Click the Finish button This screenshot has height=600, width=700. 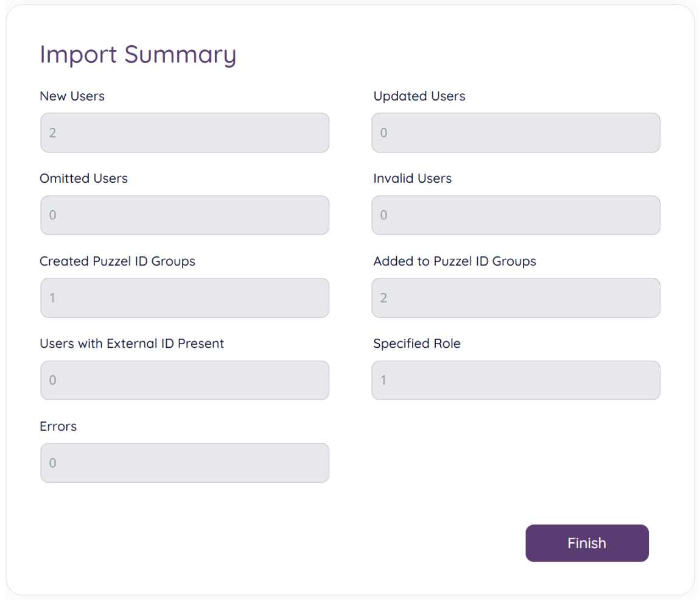coord(586,543)
